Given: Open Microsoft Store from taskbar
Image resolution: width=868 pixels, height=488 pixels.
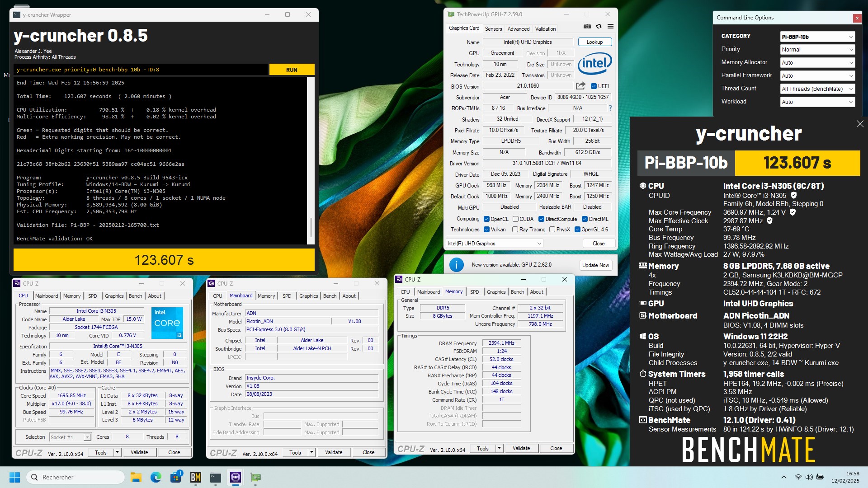Looking at the screenshot, I should (176, 477).
